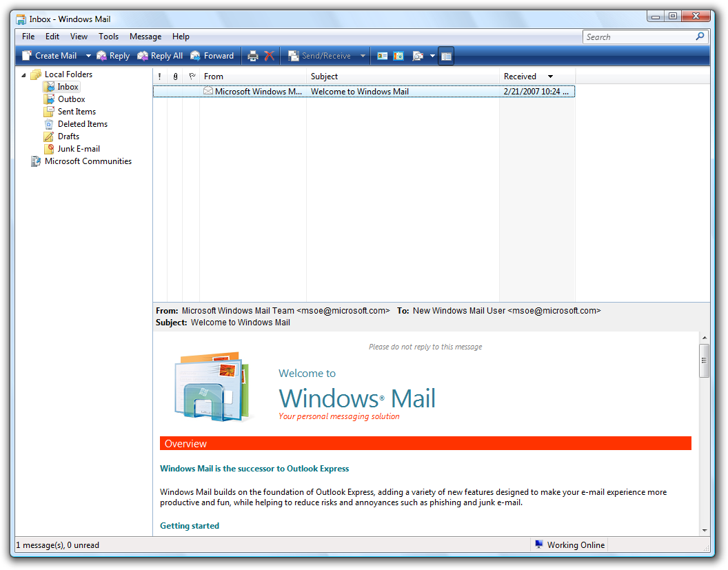Click the Reply All toolbar button
728x570 pixels.
tap(160, 56)
